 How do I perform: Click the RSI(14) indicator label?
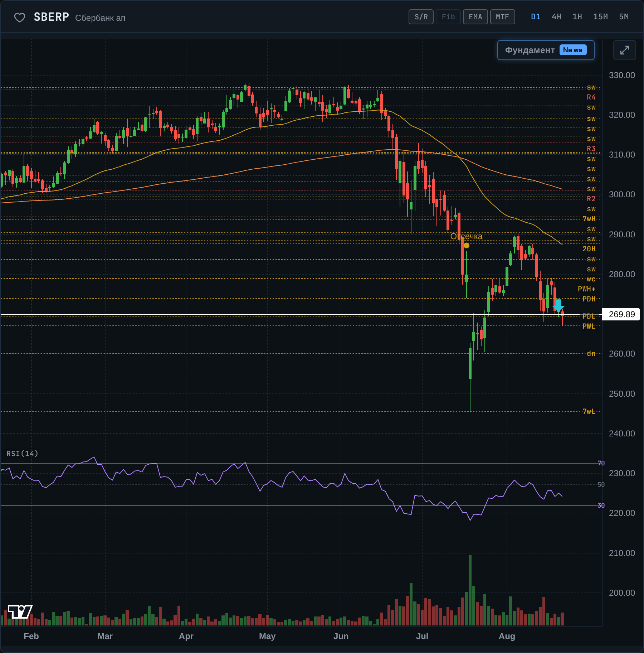tap(22, 454)
